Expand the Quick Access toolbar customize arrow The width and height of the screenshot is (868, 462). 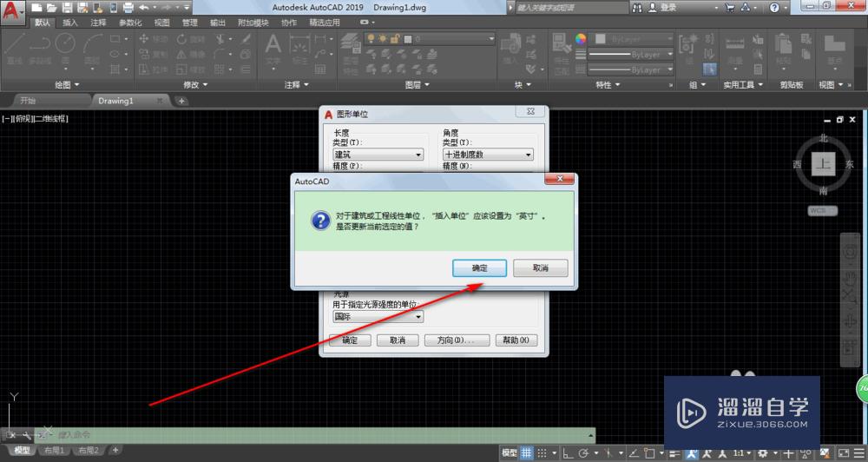click(x=187, y=8)
